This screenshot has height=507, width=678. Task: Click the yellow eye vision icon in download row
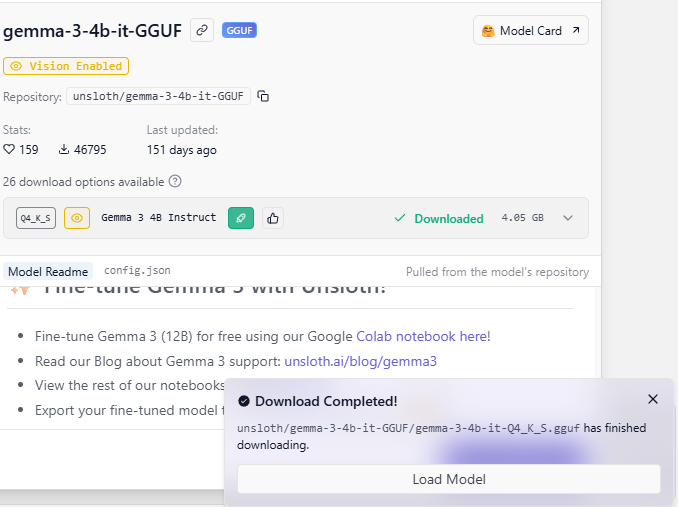77,218
